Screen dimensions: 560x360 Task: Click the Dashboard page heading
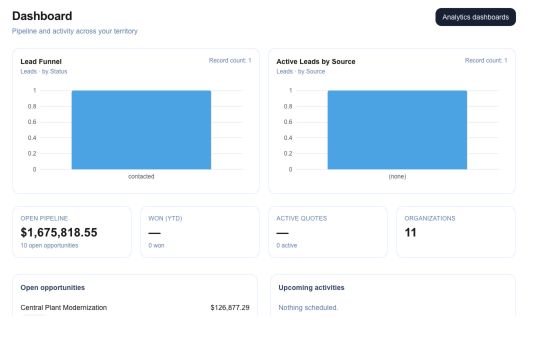pos(42,16)
